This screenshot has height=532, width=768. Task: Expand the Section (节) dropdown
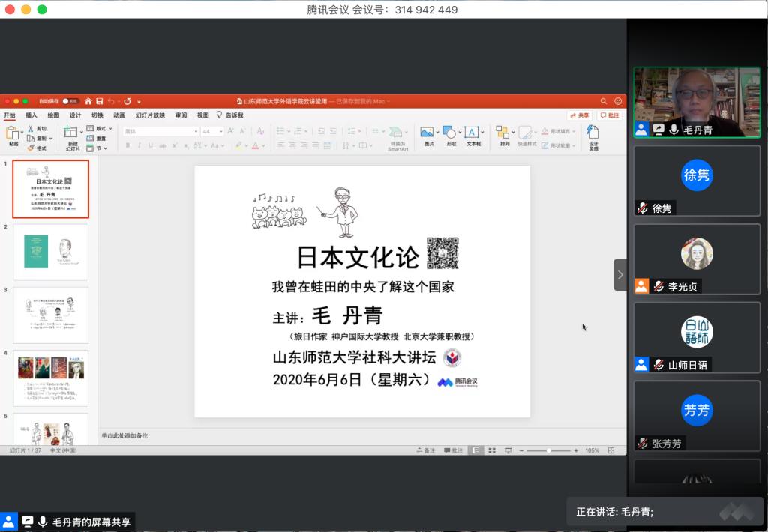pyautogui.click(x=100, y=148)
